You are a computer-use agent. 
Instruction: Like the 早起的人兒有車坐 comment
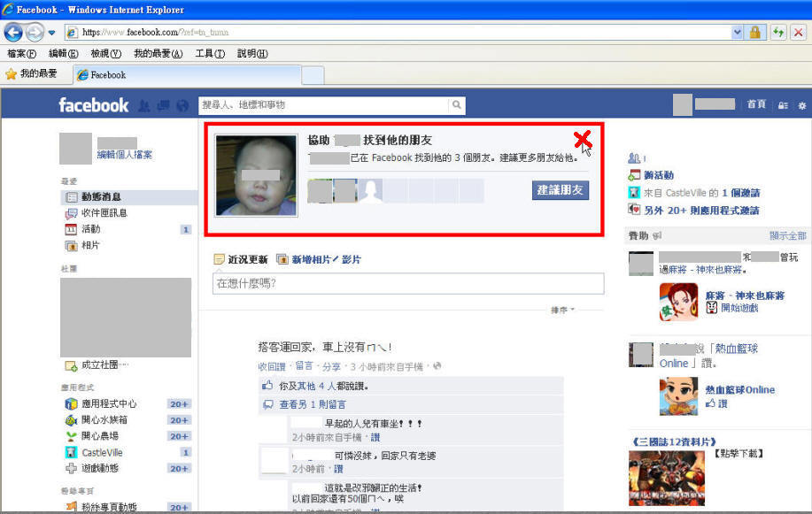(x=375, y=438)
